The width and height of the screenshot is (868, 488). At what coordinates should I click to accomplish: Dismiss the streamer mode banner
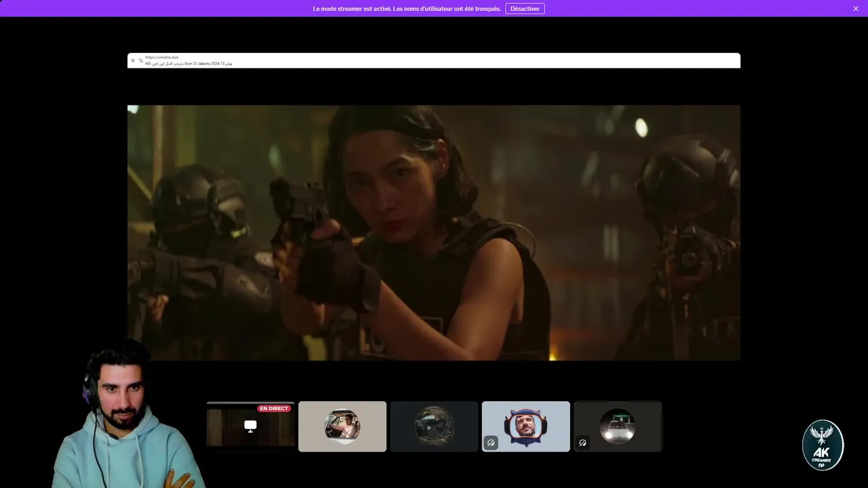856,9
